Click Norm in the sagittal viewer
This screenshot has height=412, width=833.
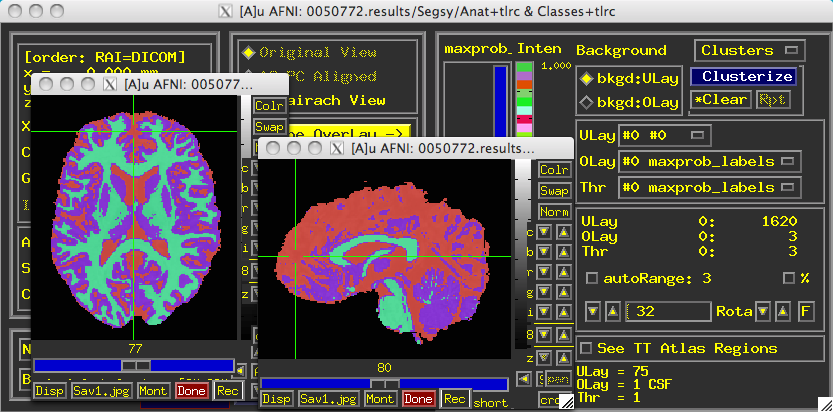tap(555, 211)
